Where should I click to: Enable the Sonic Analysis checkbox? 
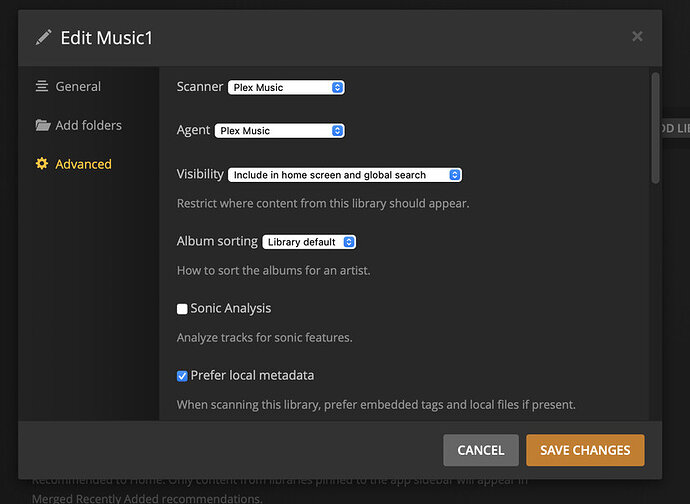pos(182,309)
